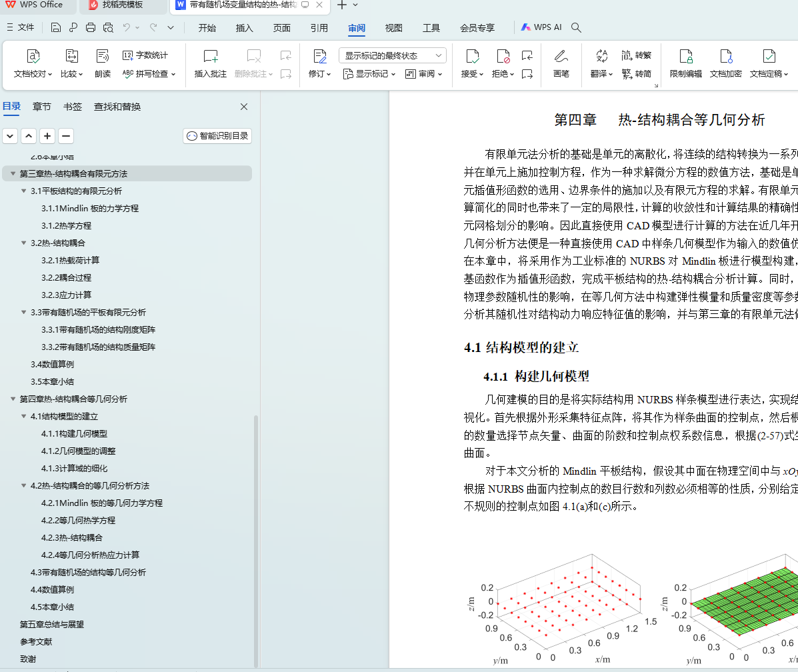Open 字数统计 word count
Image resolution: width=798 pixels, height=672 pixels.
pyautogui.click(x=145, y=55)
